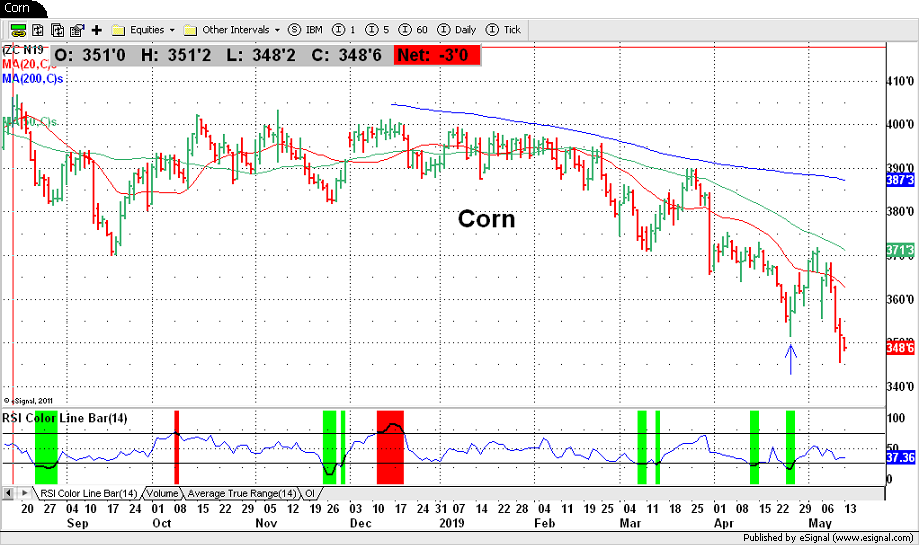
Task: Click the Equities folder icon
Action: point(118,30)
